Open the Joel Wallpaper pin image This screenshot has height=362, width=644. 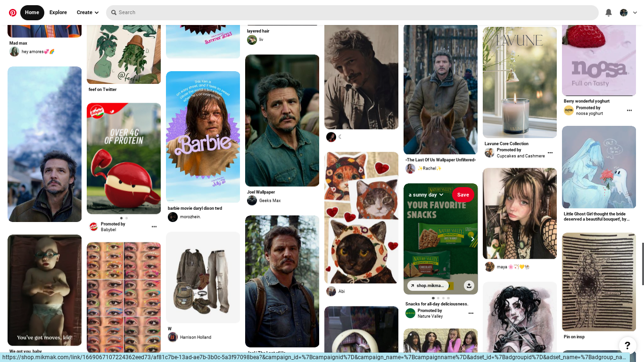282,121
